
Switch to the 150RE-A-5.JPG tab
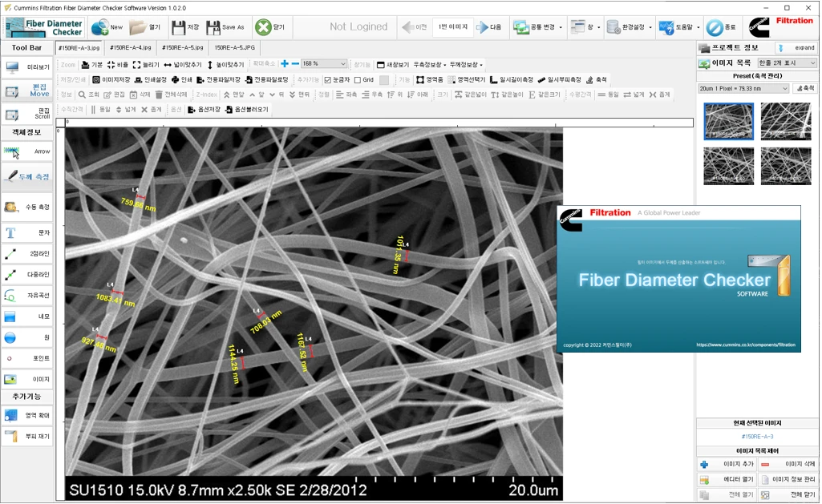pos(234,48)
